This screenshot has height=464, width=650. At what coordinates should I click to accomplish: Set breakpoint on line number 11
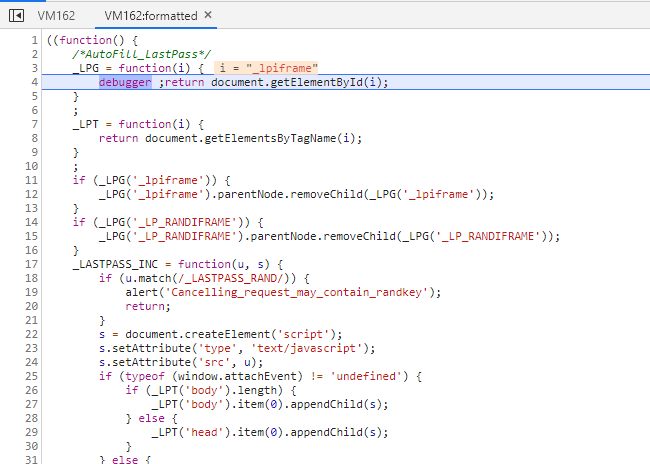point(32,180)
